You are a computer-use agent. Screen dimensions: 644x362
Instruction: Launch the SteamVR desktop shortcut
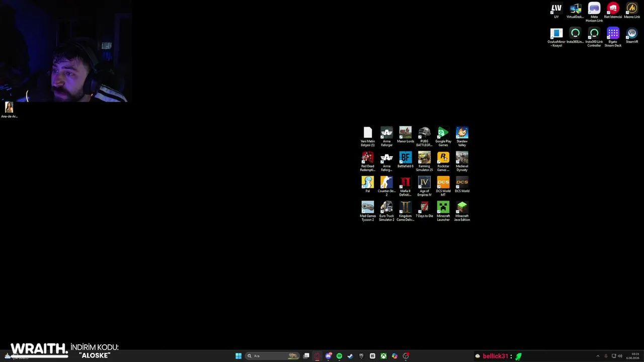(632, 36)
